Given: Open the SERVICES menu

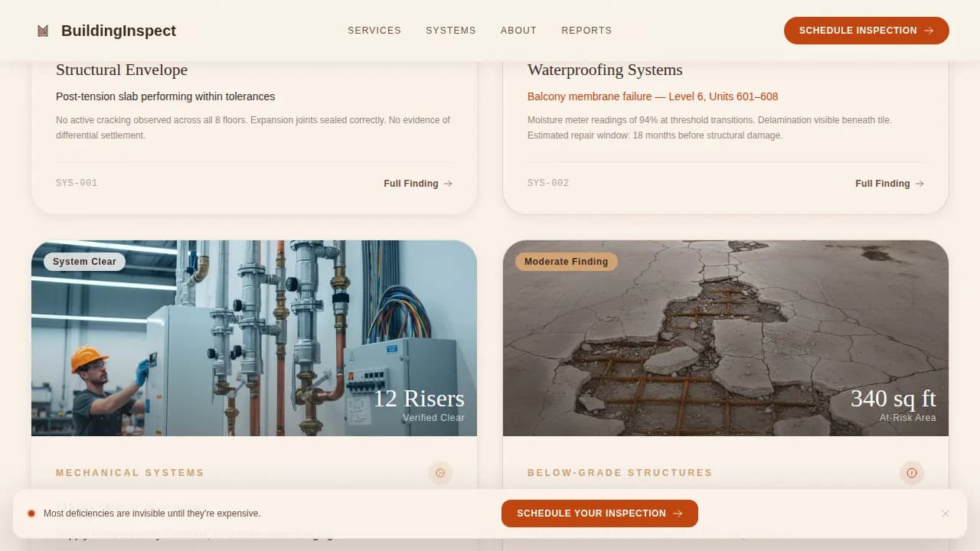Looking at the screenshot, I should pyautogui.click(x=374, y=31).
